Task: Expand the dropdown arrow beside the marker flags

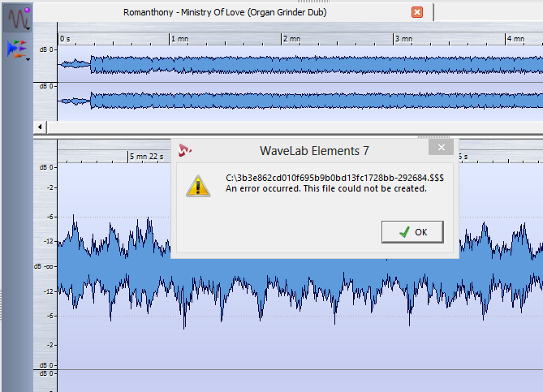Action: click(x=28, y=58)
